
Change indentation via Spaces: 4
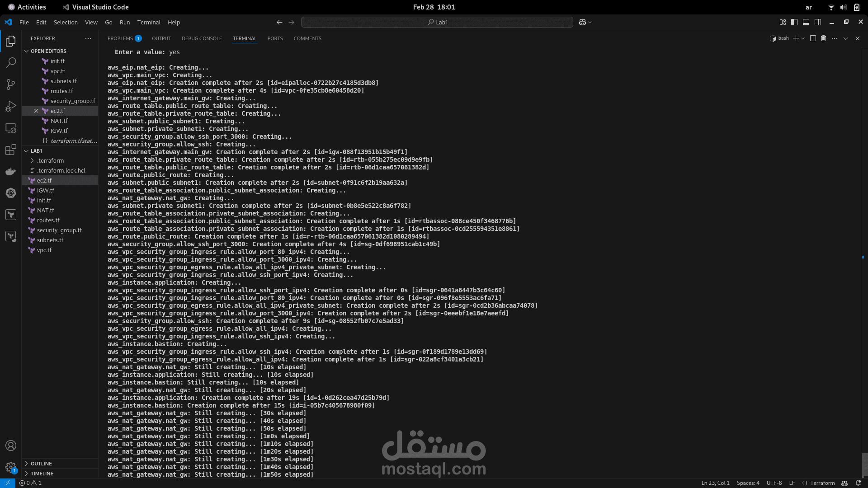click(748, 483)
